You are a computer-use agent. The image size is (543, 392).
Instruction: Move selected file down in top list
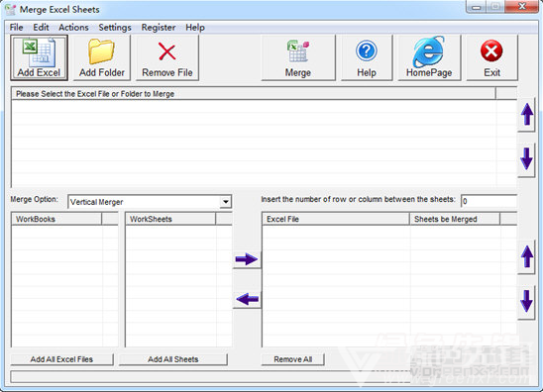click(527, 159)
